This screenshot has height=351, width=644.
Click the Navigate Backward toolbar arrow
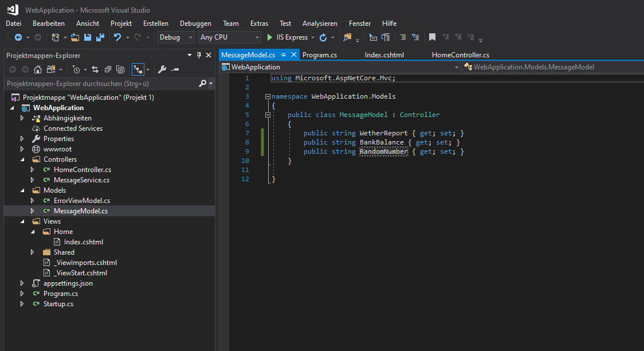18,37
